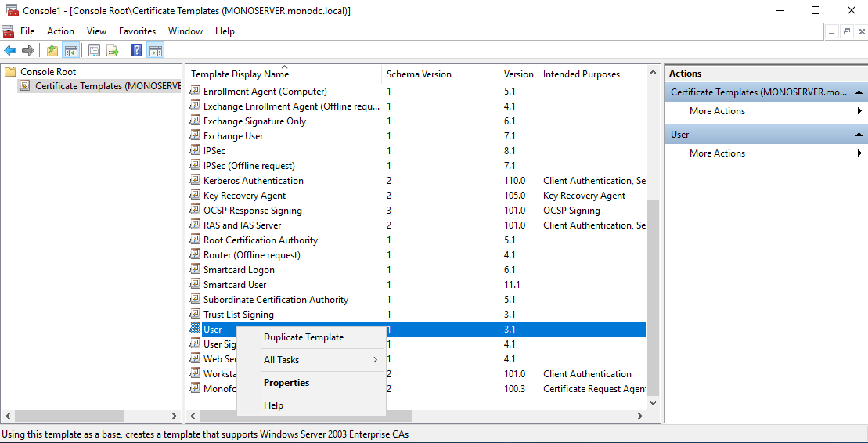Image resolution: width=868 pixels, height=443 pixels.
Task: Select Console Root in the tree
Action: click(x=48, y=71)
